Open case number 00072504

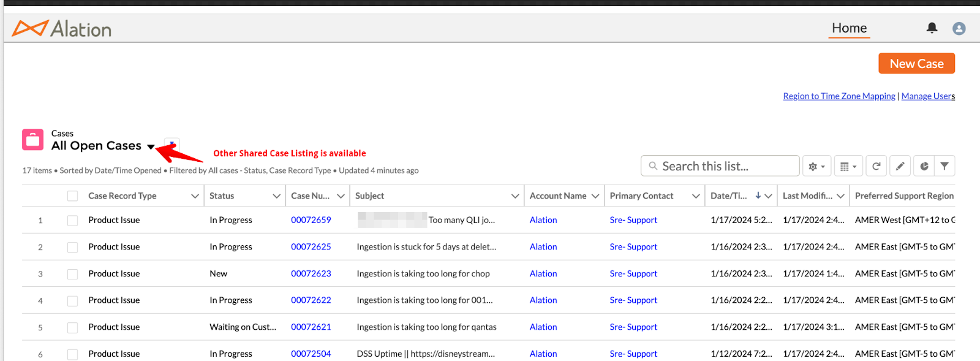(311, 354)
